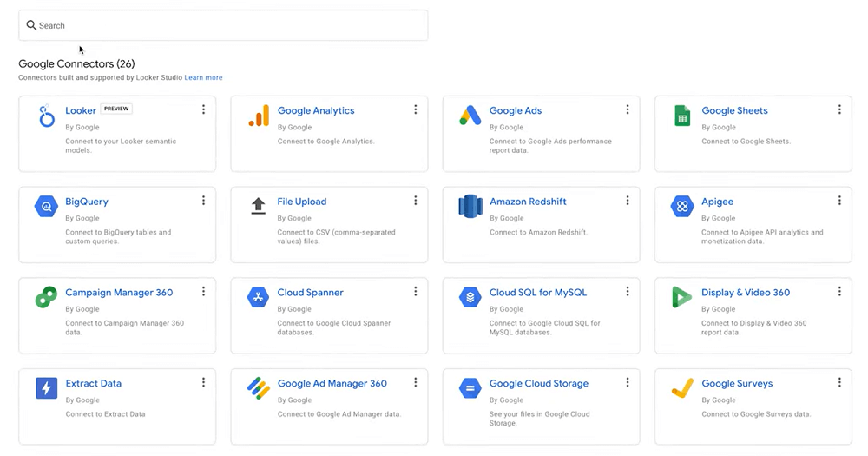
Task: Select the Google Ads connector title
Action: tap(516, 110)
